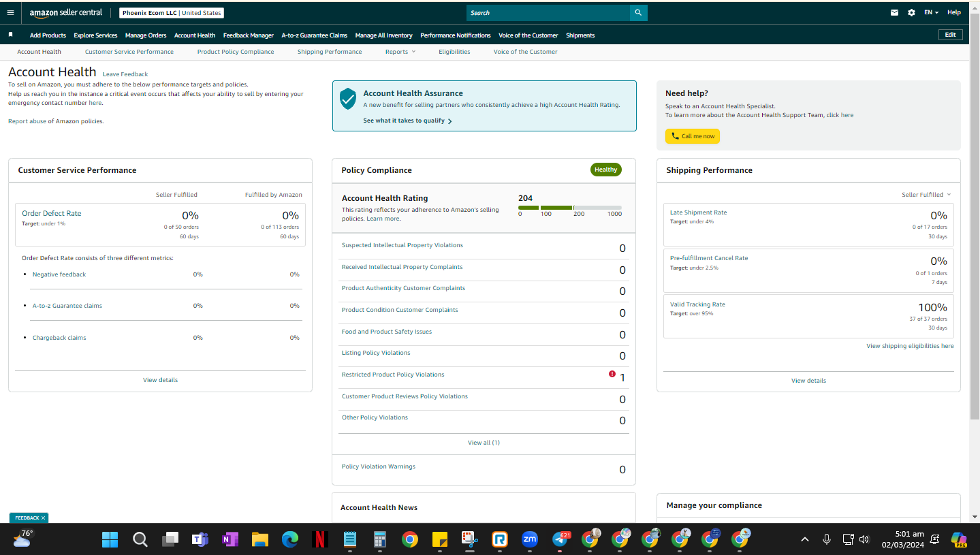Image resolution: width=980 pixels, height=555 pixels.
Task: Open the weather widget showing 76°
Action: click(x=22, y=539)
